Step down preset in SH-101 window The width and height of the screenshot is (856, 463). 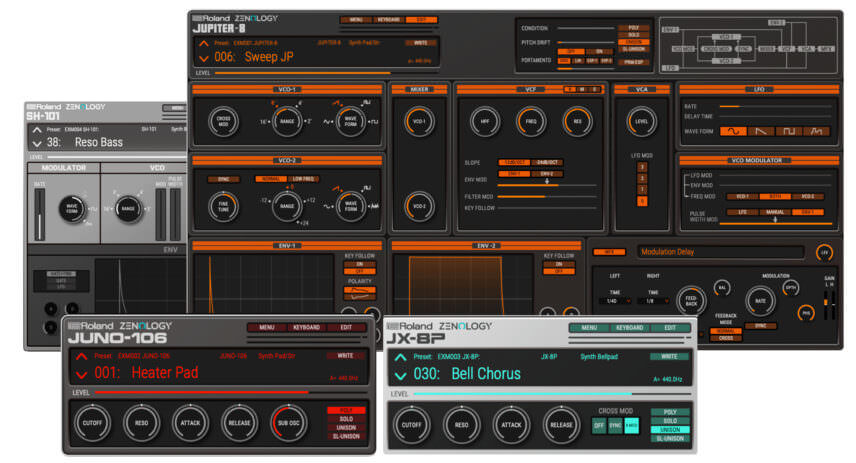(37, 144)
